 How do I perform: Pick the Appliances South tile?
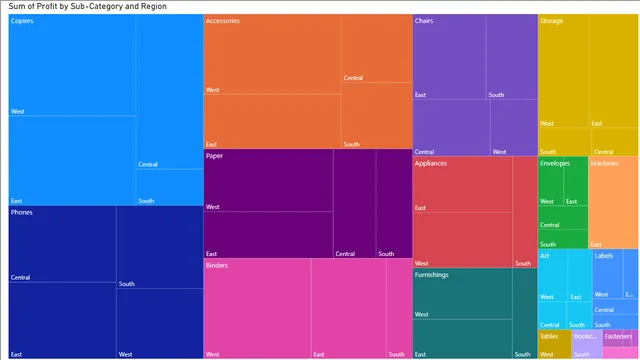coord(525,212)
